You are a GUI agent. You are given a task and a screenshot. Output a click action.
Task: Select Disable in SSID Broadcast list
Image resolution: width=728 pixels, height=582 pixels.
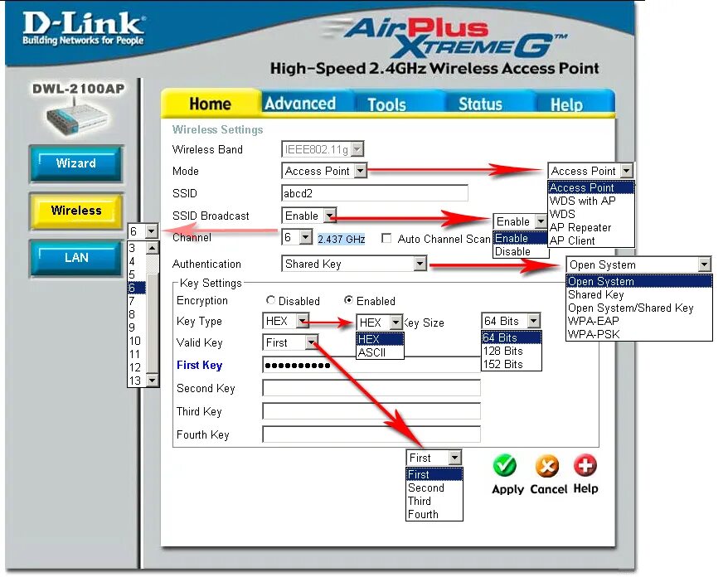click(x=520, y=251)
